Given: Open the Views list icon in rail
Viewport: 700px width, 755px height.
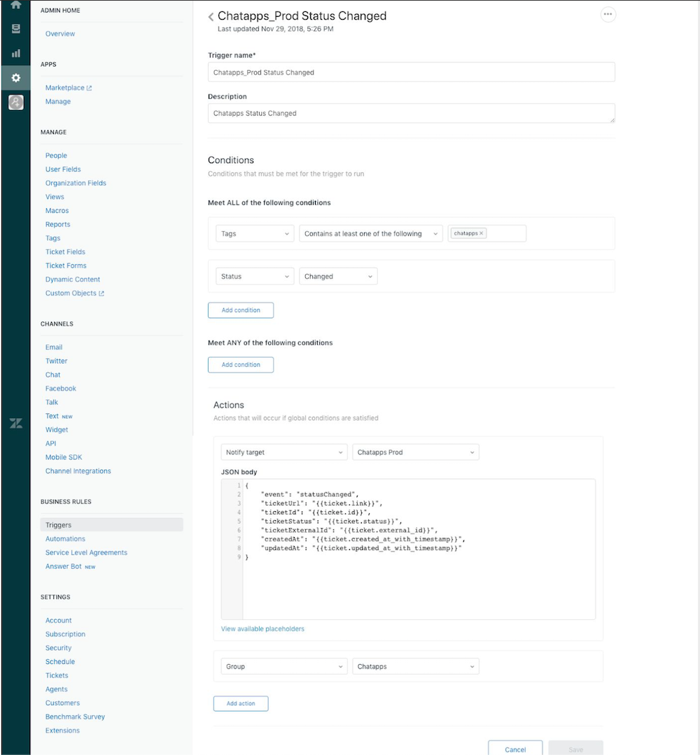Looking at the screenshot, I should [x=16, y=29].
